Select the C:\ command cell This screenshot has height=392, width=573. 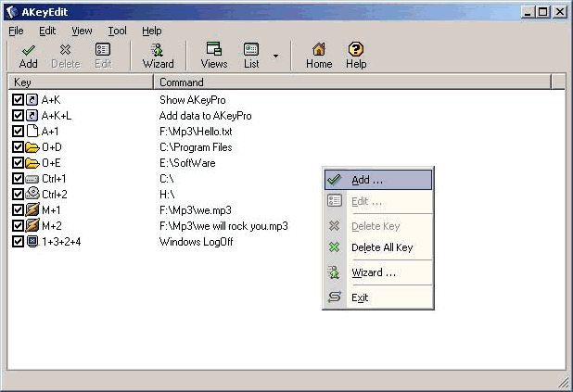[167, 179]
